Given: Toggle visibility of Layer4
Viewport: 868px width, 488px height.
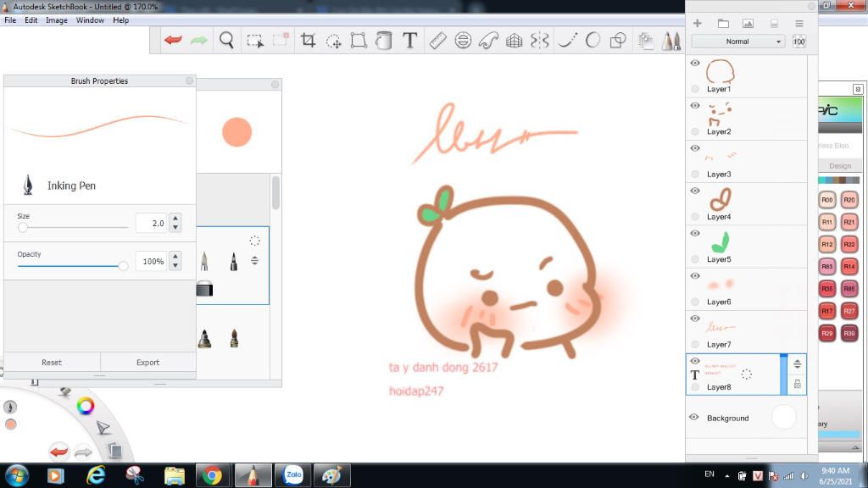Looking at the screenshot, I should 695,191.
